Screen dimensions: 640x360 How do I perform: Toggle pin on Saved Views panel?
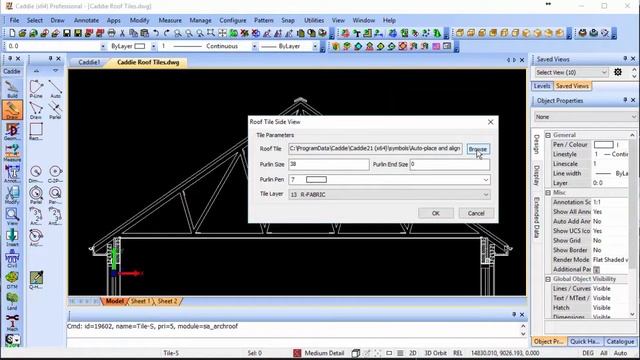(x=625, y=59)
